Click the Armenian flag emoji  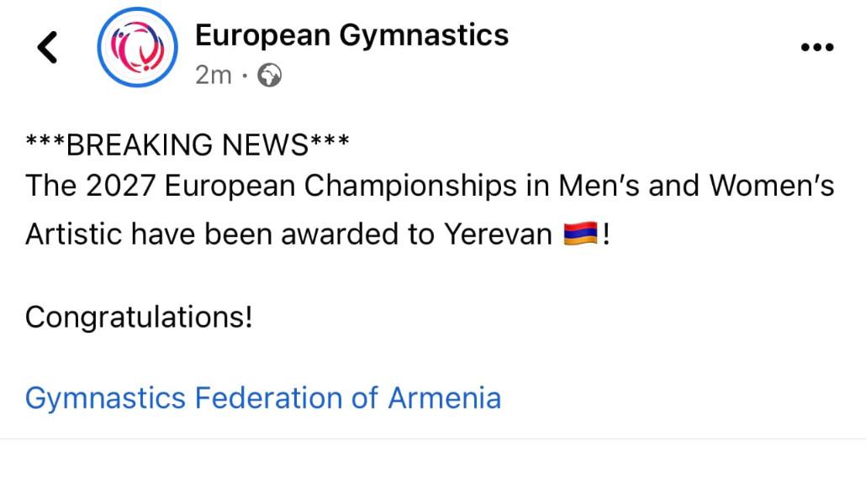pos(581,234)
